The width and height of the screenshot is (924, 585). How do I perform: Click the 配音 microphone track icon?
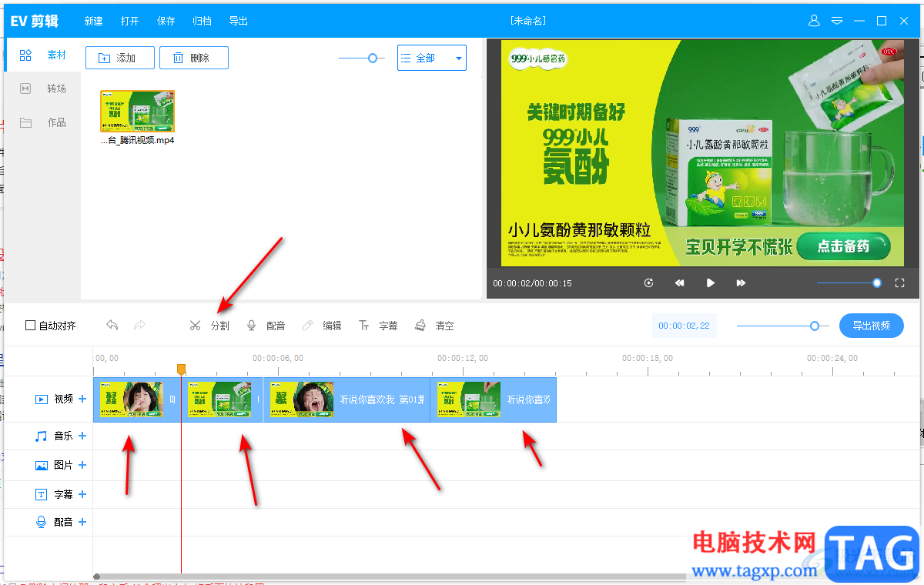(x=42, y=522)
